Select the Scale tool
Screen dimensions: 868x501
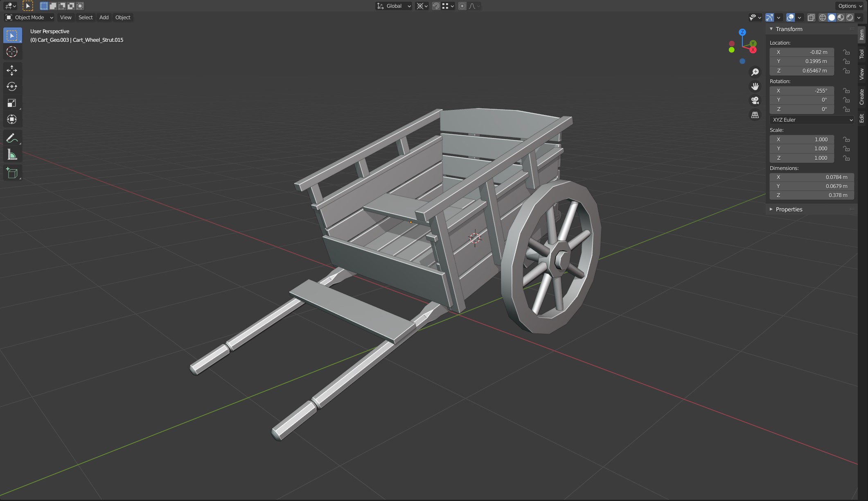pyautogui.click(x=12, y=103)
